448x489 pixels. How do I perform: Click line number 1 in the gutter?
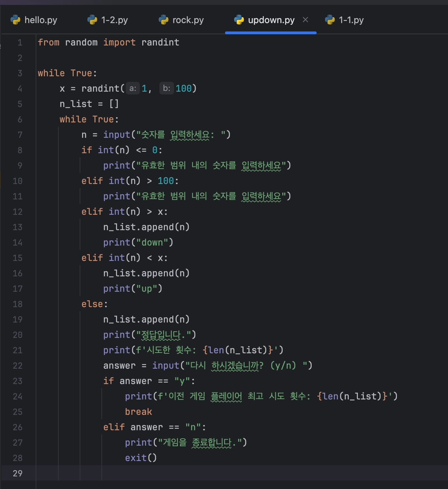point(20,43)
